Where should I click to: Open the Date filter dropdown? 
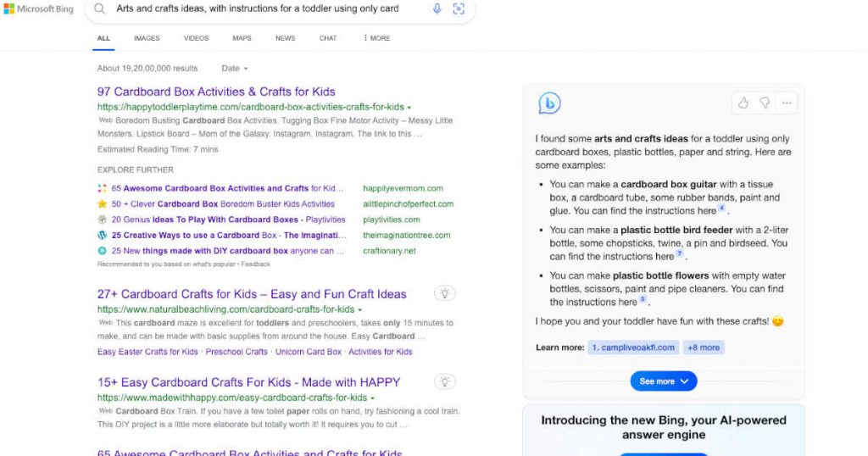(x=235, y=68)
